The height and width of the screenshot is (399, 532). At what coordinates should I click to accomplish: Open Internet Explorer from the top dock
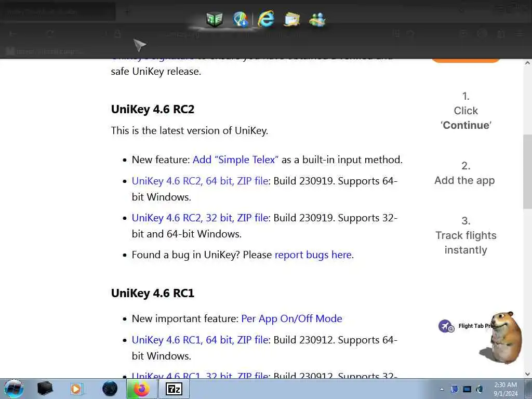[266, 19]
